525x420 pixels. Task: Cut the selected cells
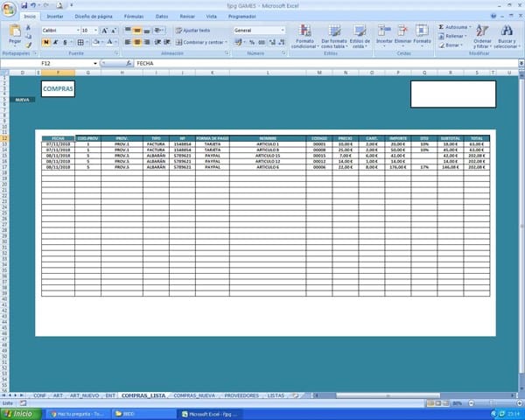[x=29, y=27]
